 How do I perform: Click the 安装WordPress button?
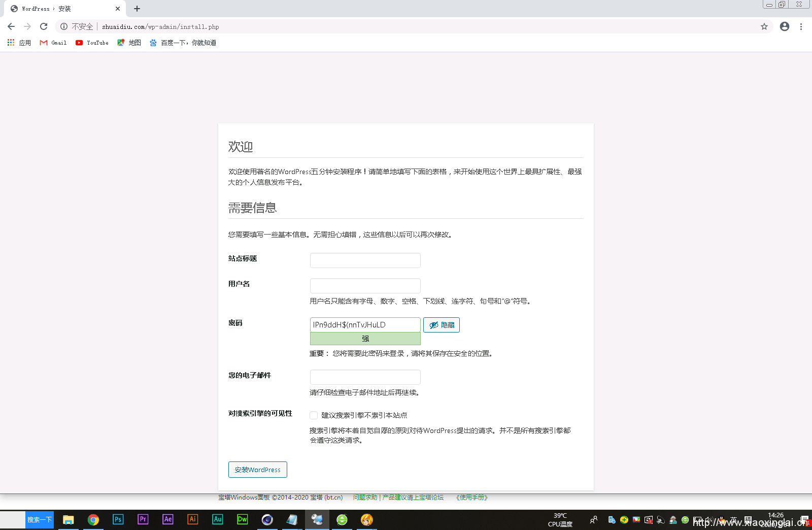pos(258,470)
